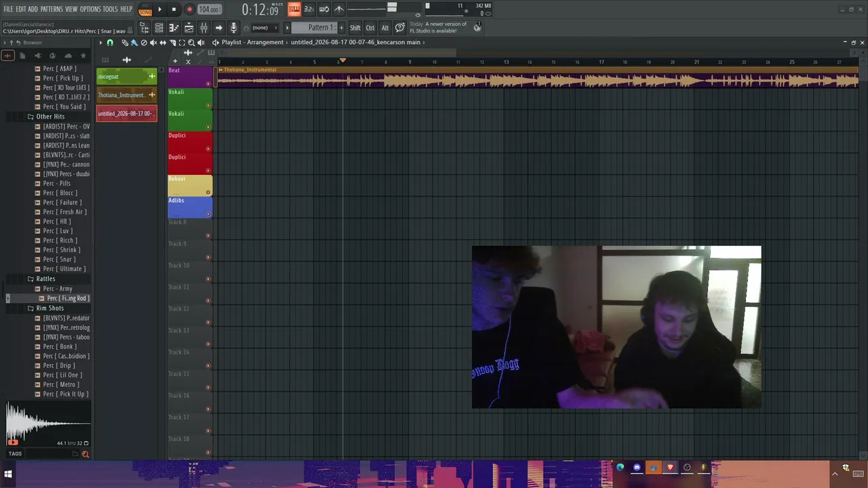Image resolution: width=868 pixels, height=488 pixels.
Task: Click the metronome icon in top toolbar
Action: pyautogui.click(x=339, y=9)
